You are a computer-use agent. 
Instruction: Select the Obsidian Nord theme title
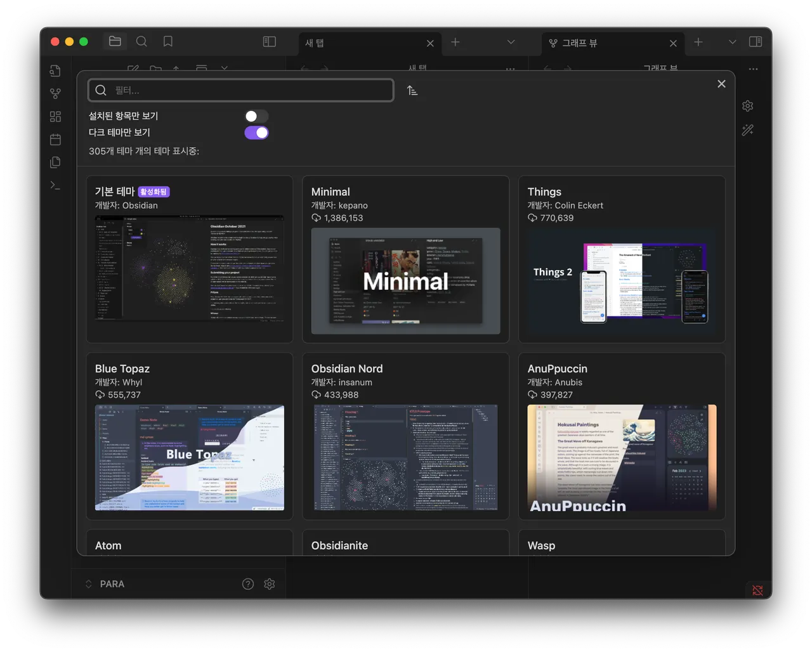pos(347,368)
